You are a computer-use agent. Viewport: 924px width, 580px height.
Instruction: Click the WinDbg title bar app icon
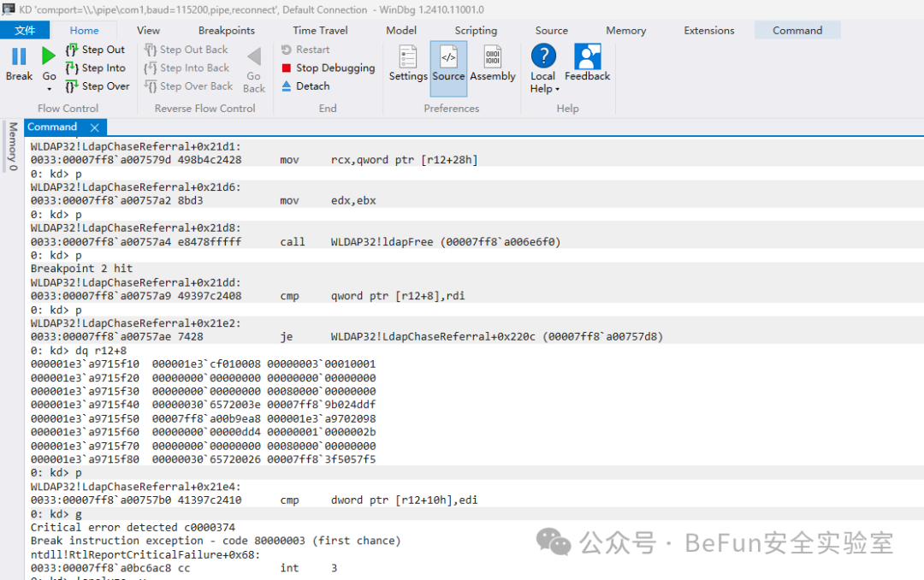[9, 9]
